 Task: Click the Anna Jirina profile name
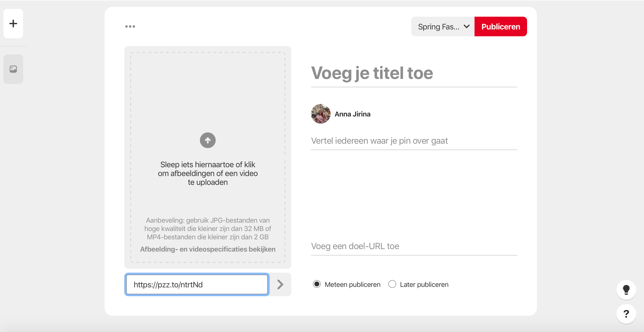pyautogui.click(x=352, y=114)
